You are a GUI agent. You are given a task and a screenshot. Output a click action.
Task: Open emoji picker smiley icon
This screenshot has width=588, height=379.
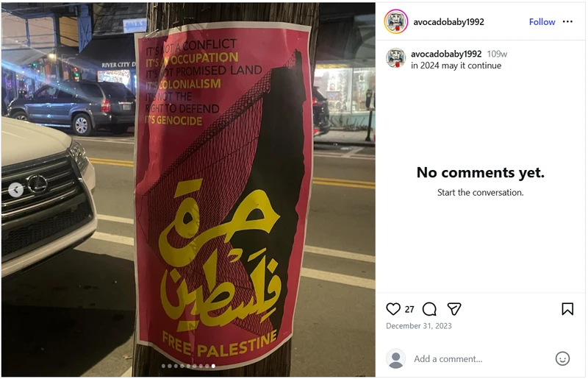coord(562,358)
